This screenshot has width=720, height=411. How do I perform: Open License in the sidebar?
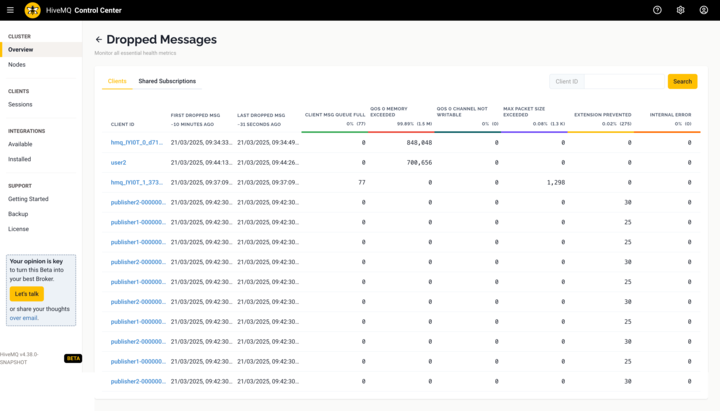point(18,229)
